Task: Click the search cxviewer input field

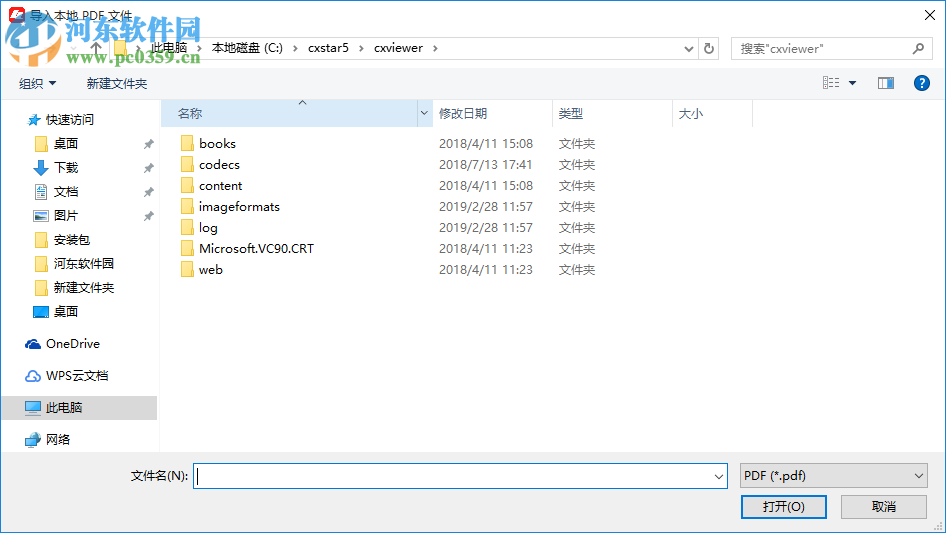Action: [824, 48]
